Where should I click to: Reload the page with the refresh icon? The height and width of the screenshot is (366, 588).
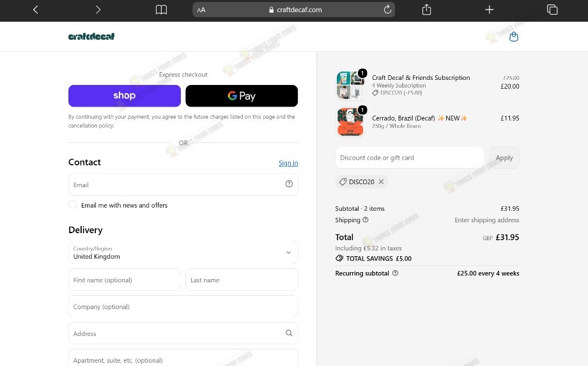click(x=387, y=10)
